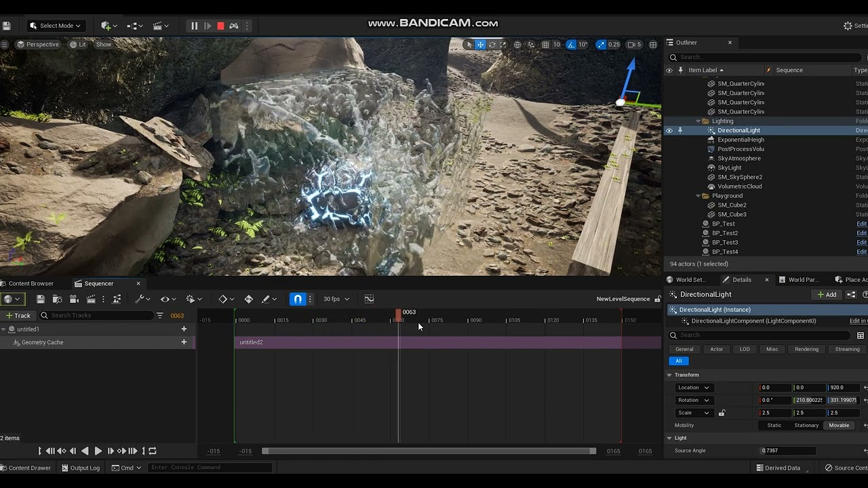Click the Add component button

pyautogui.click(x=827, y=295)
